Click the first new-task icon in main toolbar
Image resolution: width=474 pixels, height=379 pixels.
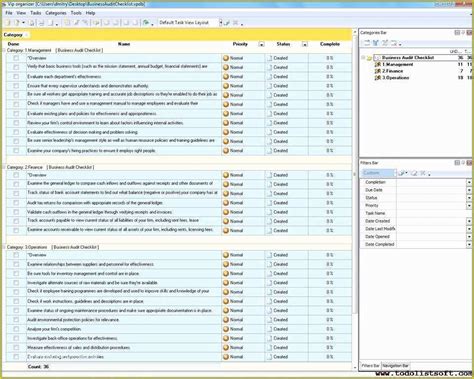[9, 23]
